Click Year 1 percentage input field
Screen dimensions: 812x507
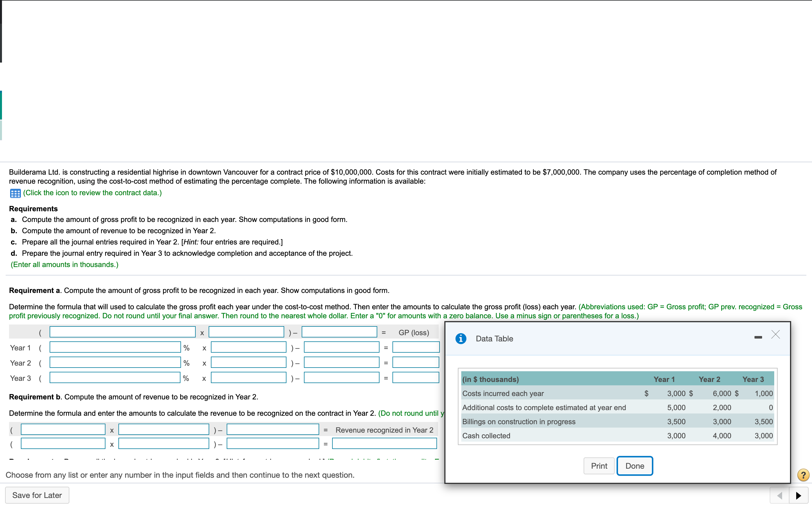115,347
